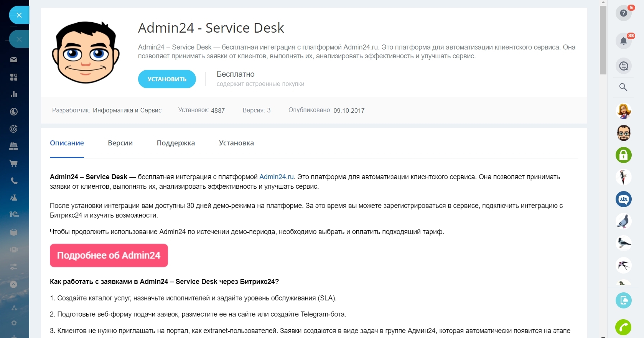Open the help question mark icon
The height and width of the screenshot is (338, 644).
click(x=624, y=13)
